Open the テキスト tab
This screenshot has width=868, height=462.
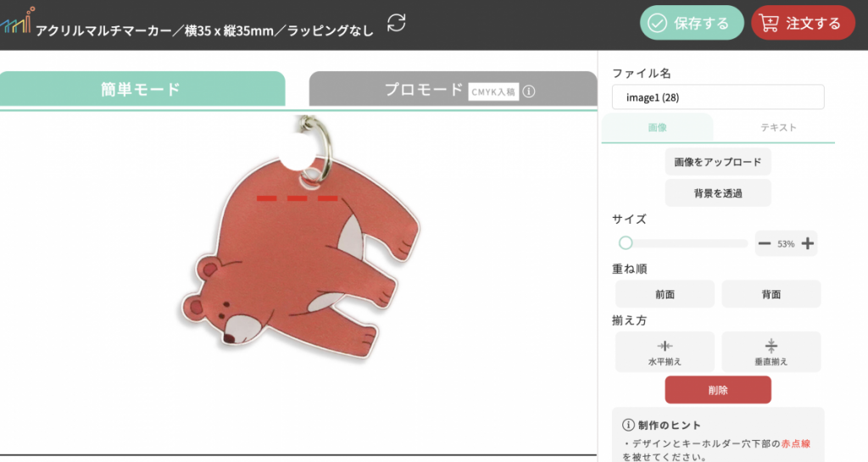click(x=778, y=128)
